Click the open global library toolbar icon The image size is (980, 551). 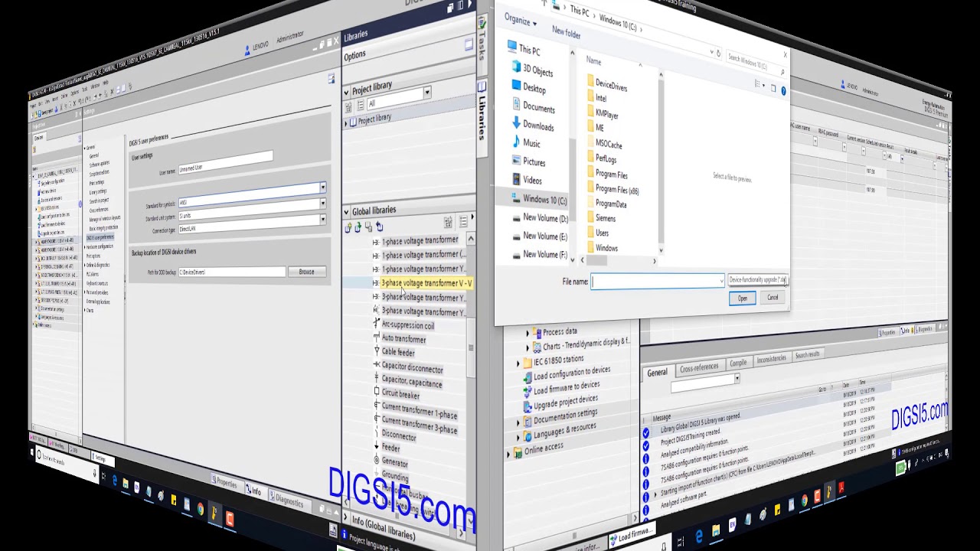358,227
